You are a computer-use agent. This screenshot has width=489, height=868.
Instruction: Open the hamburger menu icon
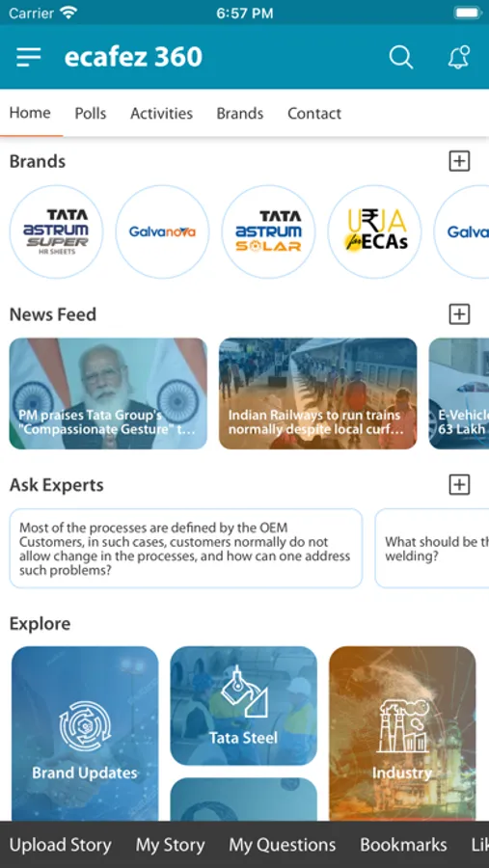coord(28,57)
